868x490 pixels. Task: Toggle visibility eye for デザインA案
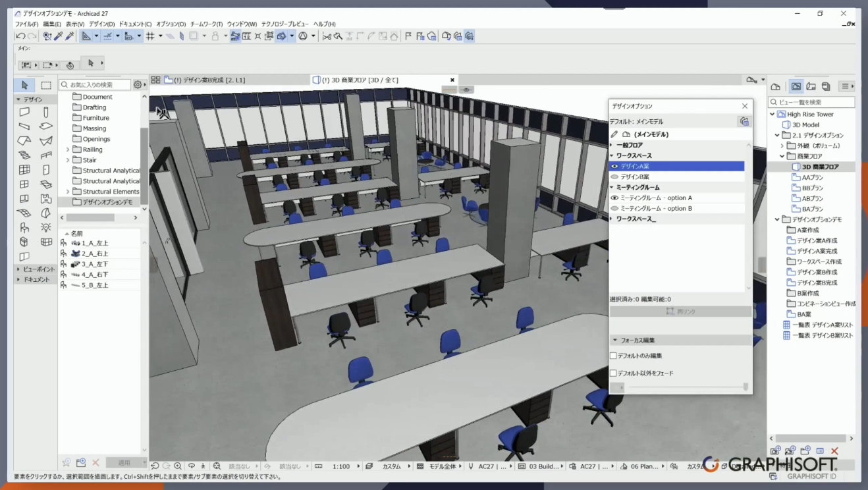pos(614,167)
